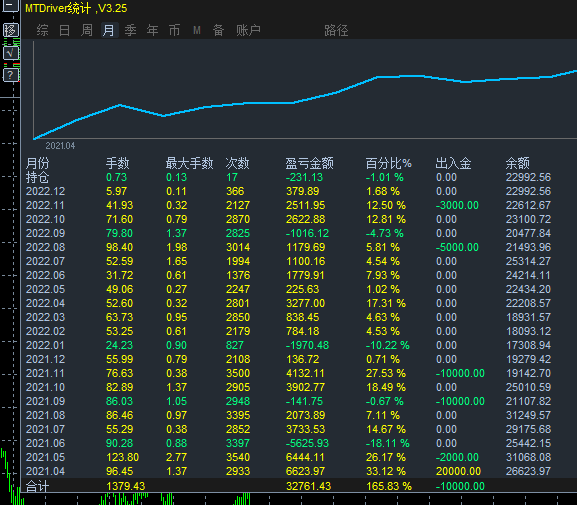
Task: Open the M tab
Action: coord(197,30)
